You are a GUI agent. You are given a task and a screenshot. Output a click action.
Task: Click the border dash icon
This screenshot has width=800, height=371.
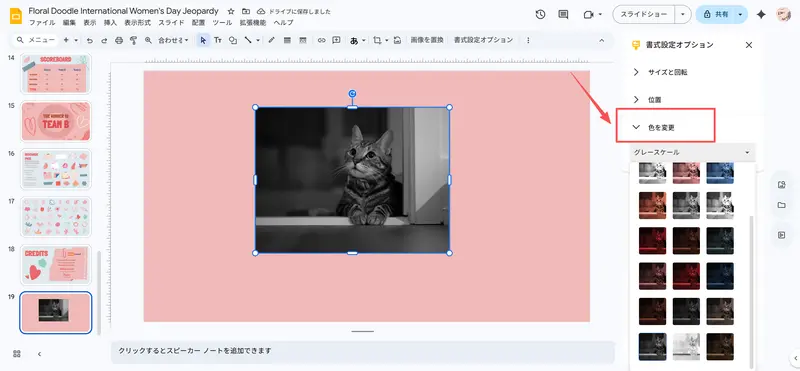coord(302,40)
